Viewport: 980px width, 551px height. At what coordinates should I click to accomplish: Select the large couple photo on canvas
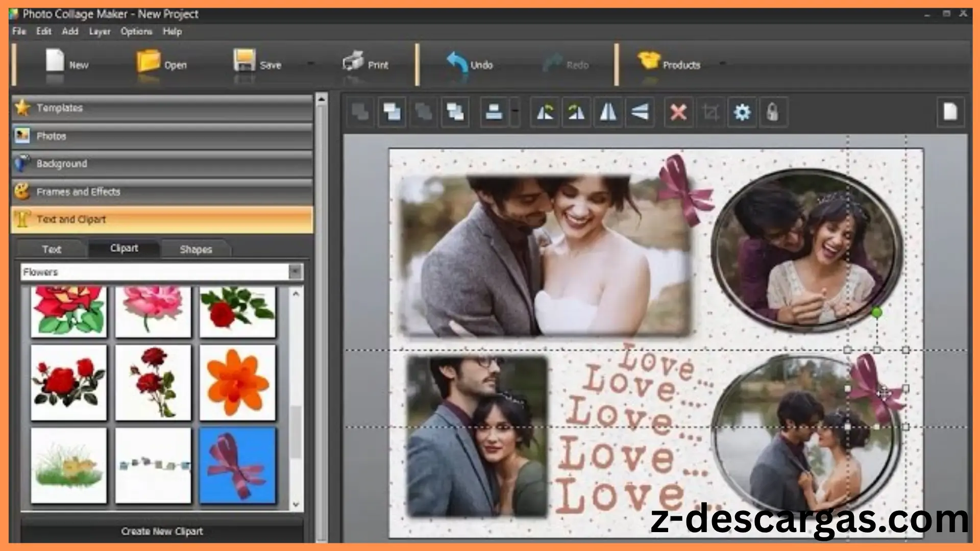point(545,255)
